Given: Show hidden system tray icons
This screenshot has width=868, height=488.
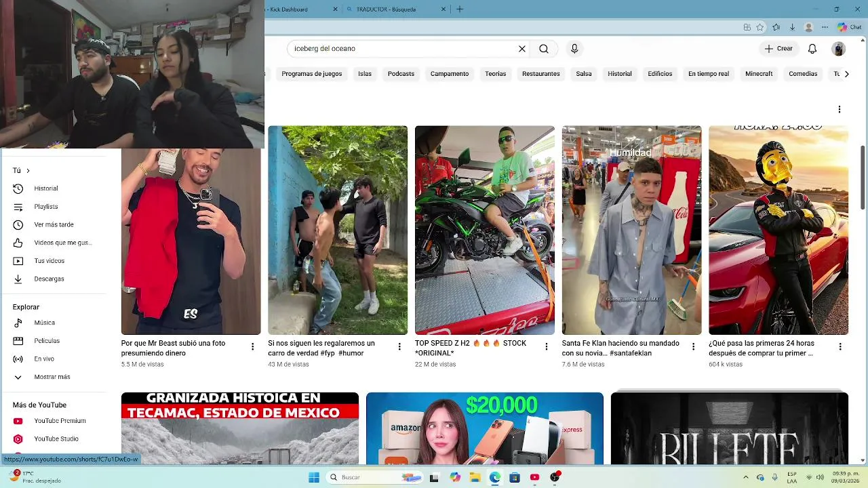Looking at the screenshot, I should tap(746, 478).
